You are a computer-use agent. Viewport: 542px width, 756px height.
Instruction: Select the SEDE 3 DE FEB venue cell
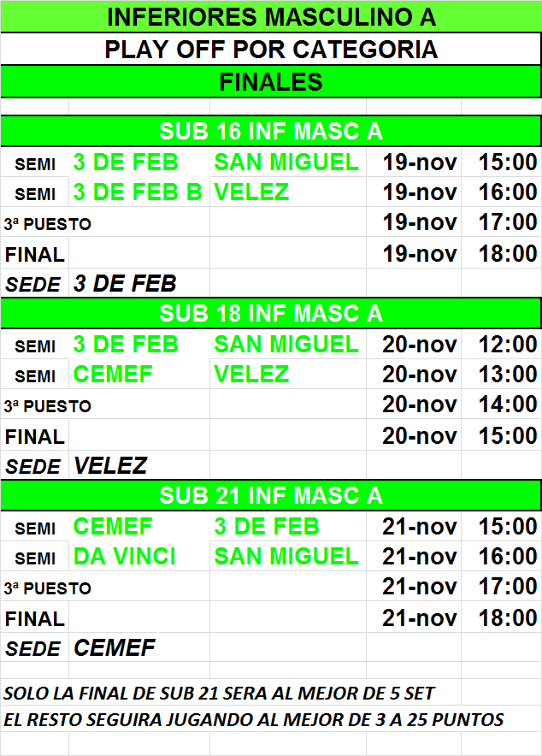(x=139, y=284)
